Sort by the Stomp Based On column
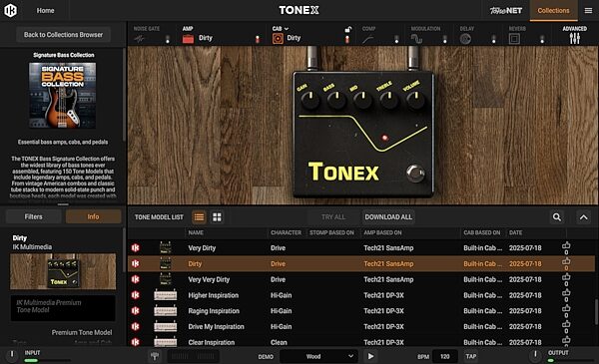Viewport: 599px width, 364px height. pyautogui.click(x=331, y=232)
